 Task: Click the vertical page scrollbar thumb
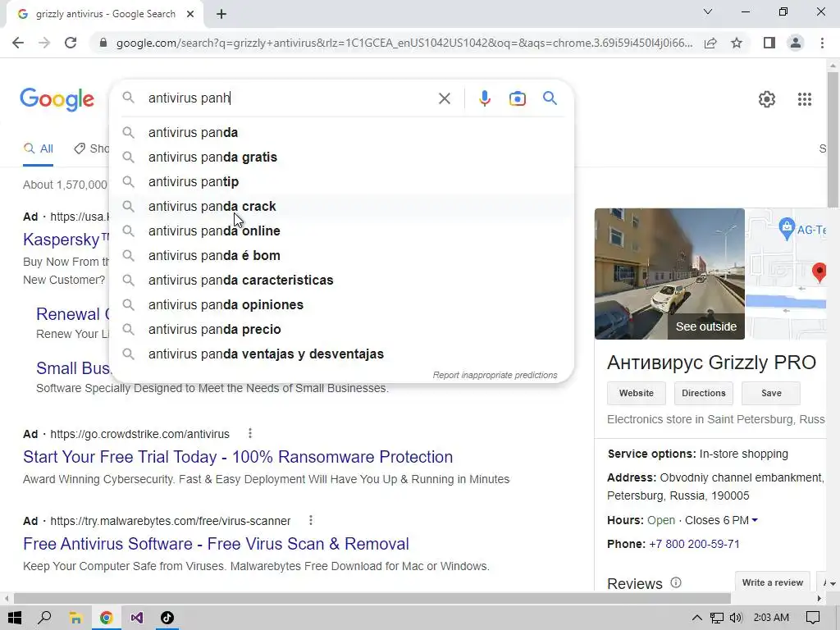833,139
